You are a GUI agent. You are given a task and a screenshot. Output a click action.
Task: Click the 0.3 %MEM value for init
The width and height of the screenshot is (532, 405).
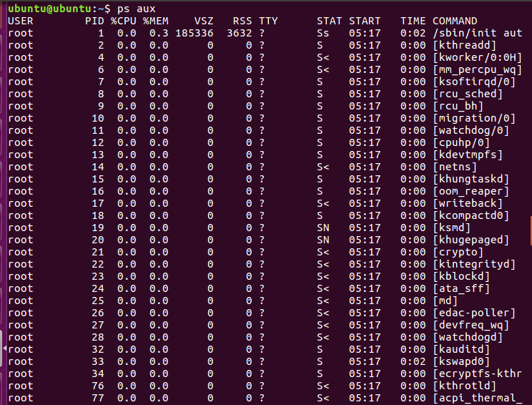(x=159, y=33)
